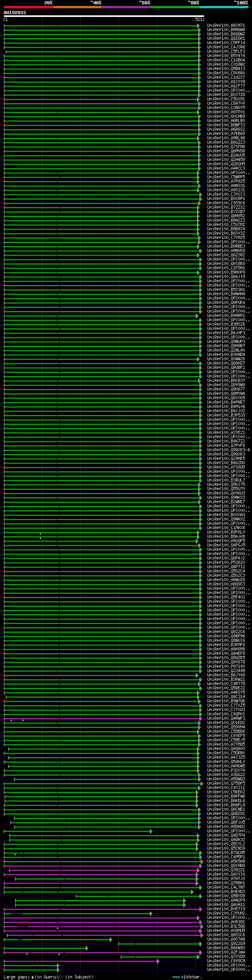
Task: Select the UniRef100_C8V880 label
Action: pos(226,73)
